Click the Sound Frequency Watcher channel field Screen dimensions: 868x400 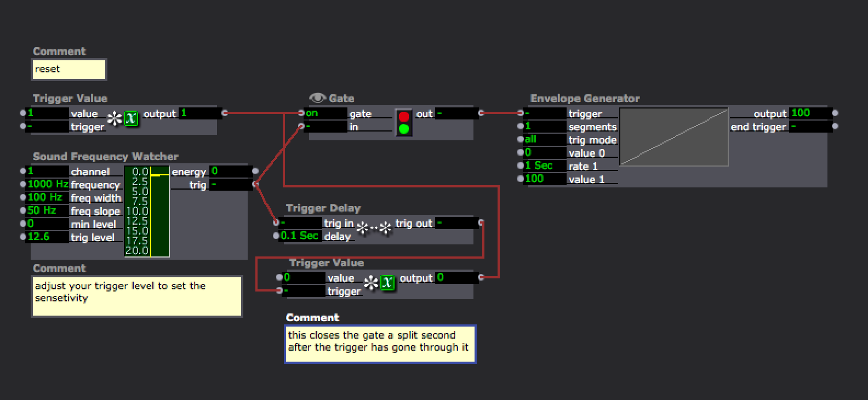tap(48, 172)
